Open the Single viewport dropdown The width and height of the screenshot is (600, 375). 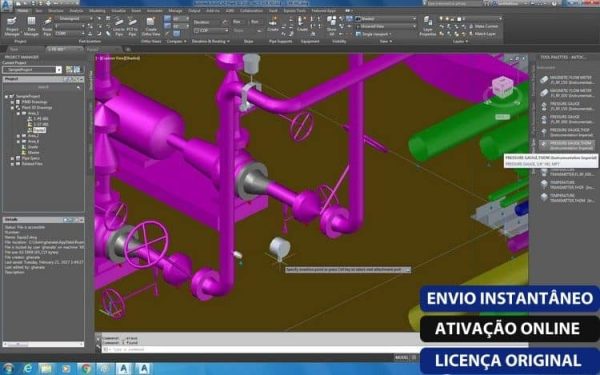pos(374,34)
